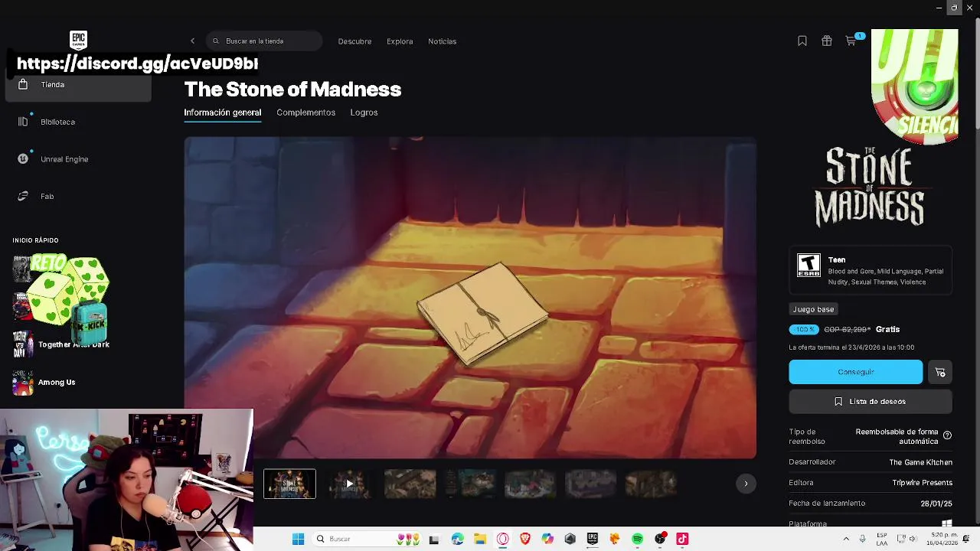The image size is (980, 551).
Task: Open the shopping cart in header
Action: tap(851, 41)
